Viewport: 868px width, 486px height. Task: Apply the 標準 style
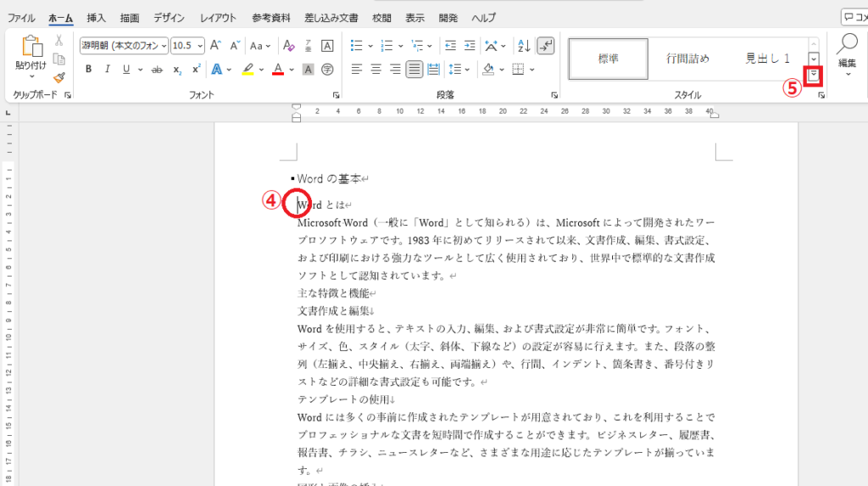(x=609, y=59)
